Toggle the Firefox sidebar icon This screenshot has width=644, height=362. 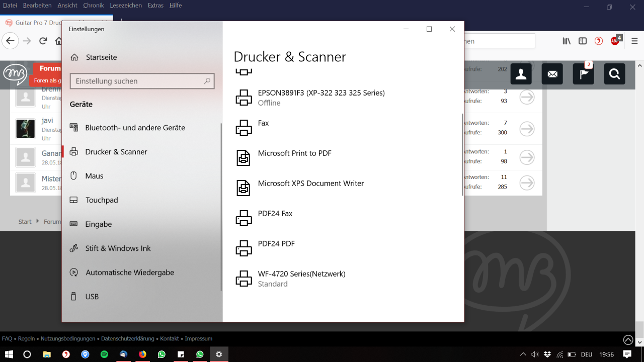coord(583,41)
